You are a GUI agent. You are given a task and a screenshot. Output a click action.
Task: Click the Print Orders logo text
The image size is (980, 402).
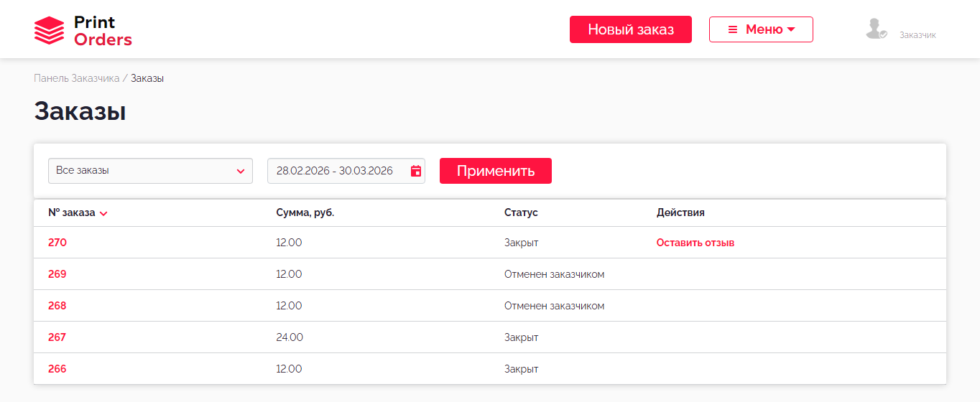[103, 31]
